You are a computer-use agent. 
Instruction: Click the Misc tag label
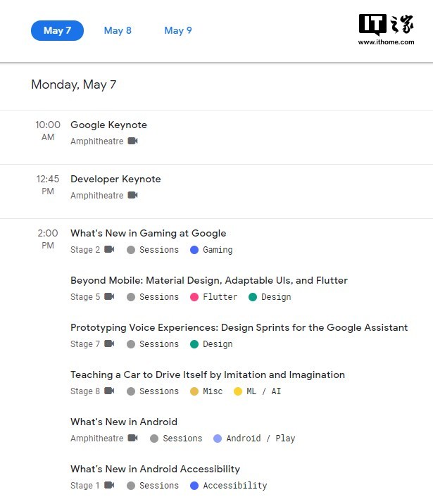pos(213,391)
